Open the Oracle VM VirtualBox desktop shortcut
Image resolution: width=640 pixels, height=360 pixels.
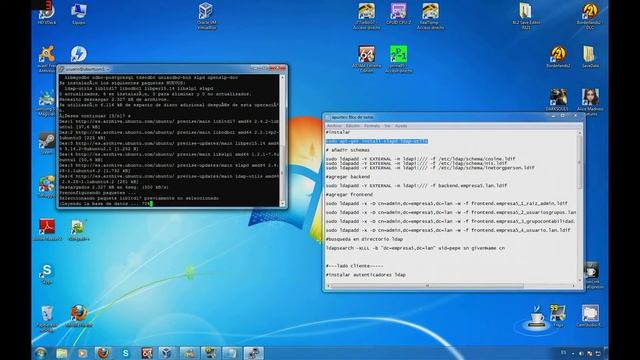tap(206, 16)
